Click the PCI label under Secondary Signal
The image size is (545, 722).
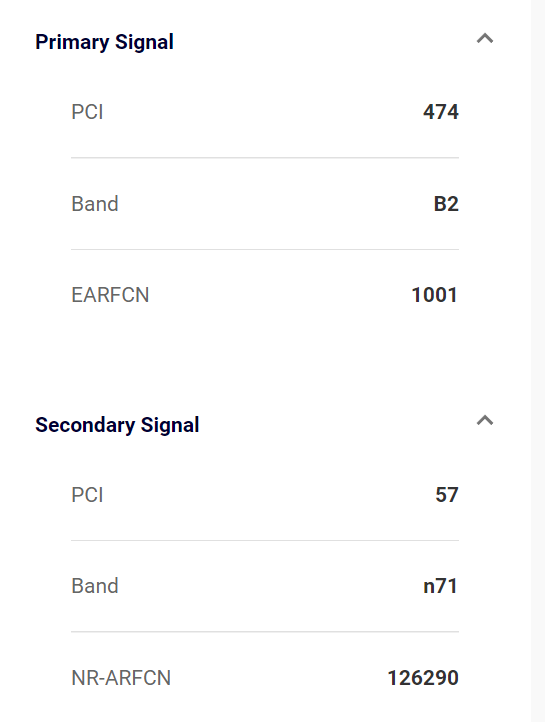87,495
